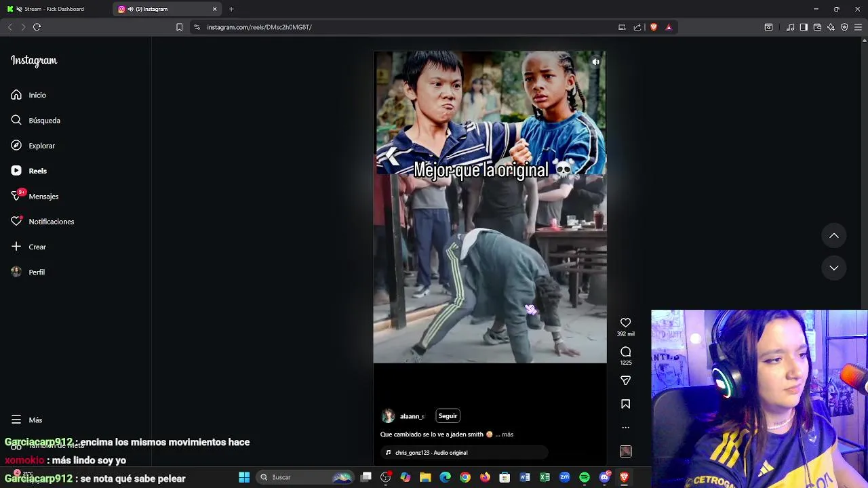Close the Instagram browser tab
Screen dimensions: 868x488
pos(215,9)
